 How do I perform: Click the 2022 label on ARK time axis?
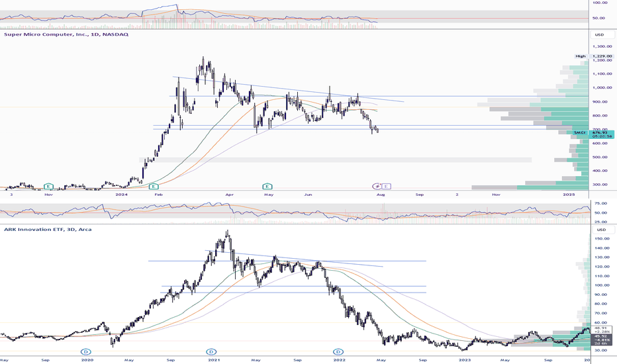[x=339, y=360]
